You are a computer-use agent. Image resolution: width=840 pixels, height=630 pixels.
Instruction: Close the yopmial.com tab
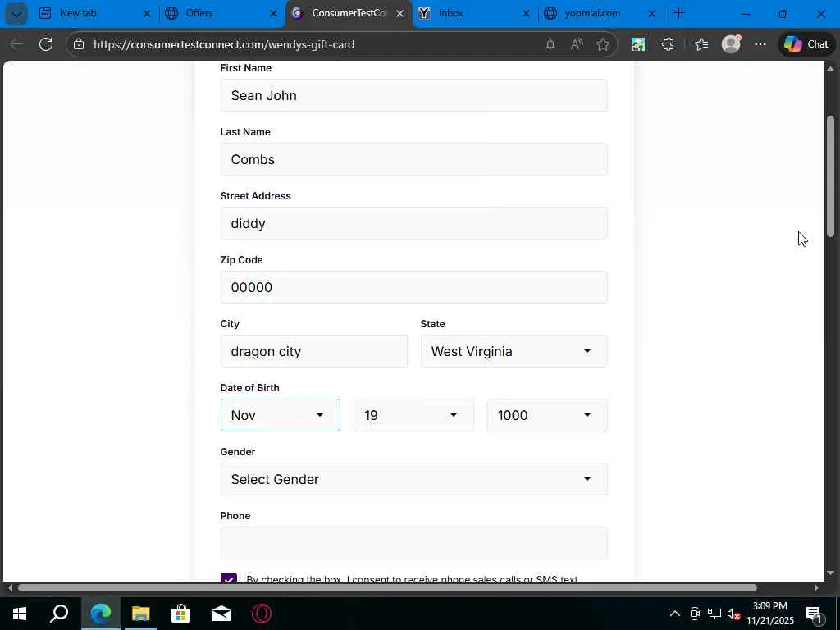coord(651,13)
